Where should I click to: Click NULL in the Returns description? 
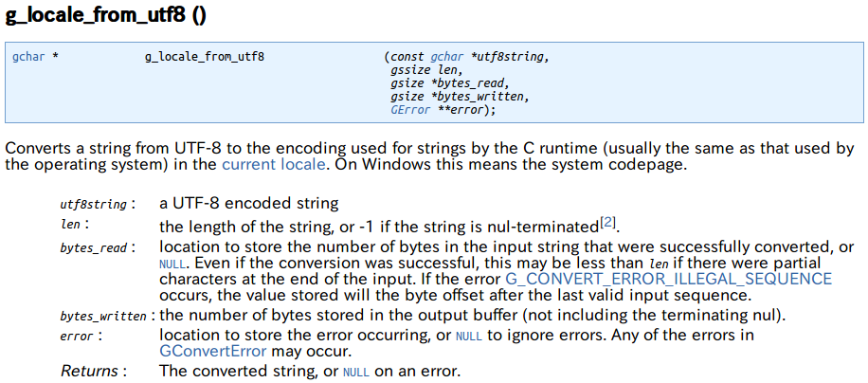point(356,372)
